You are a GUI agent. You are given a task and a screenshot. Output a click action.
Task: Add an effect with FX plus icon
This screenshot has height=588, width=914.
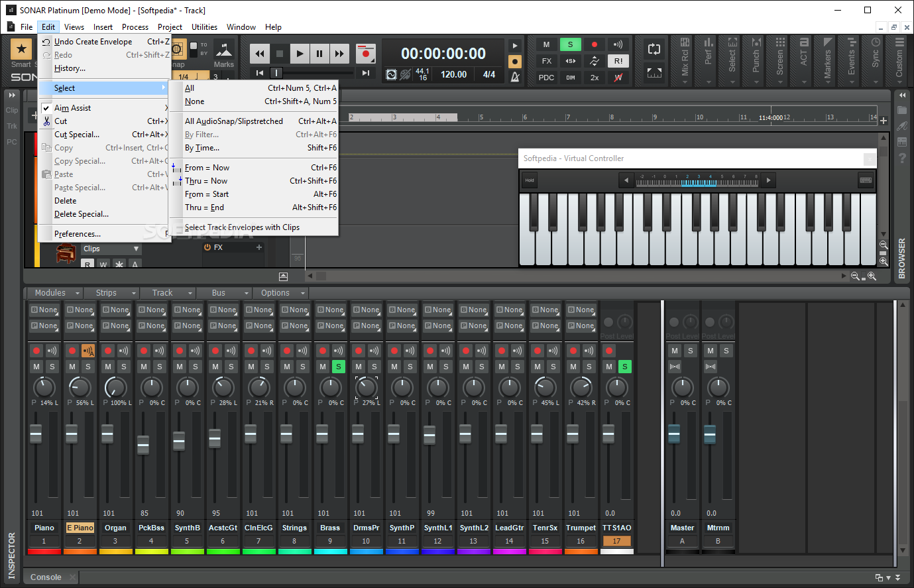point(259,247)
